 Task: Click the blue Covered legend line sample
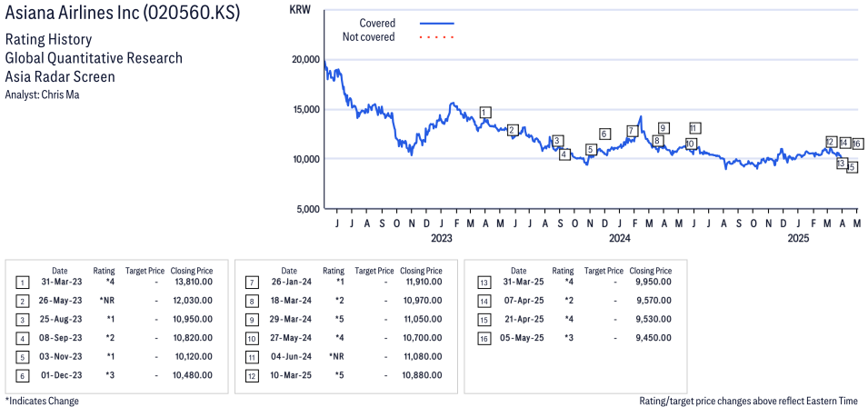[x=437, y=24]
